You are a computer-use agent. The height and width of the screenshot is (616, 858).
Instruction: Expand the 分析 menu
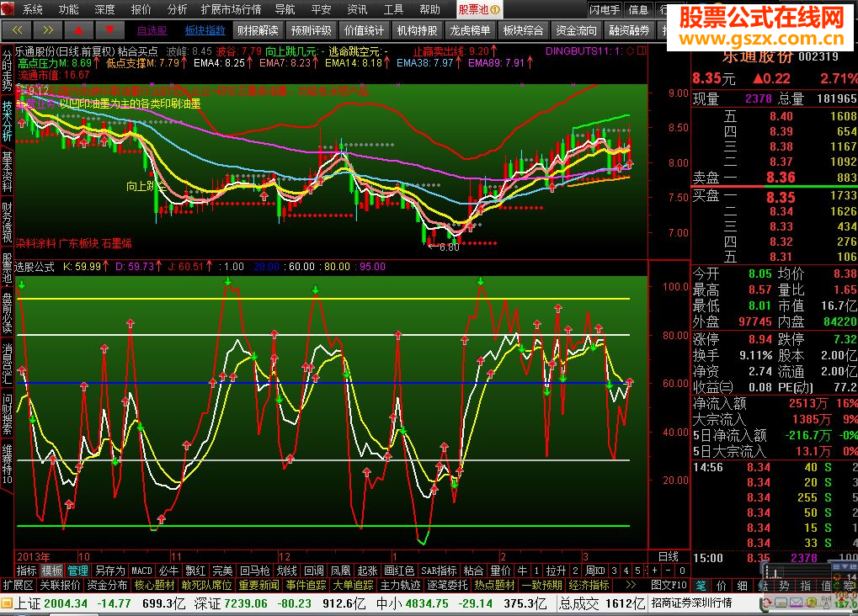177,9
